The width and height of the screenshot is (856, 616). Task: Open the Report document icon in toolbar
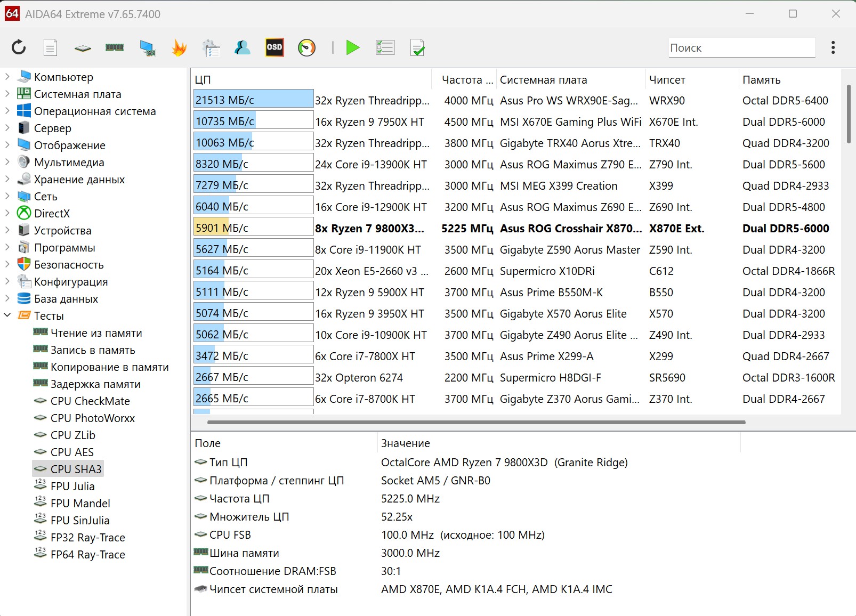(x=50, y=47)
